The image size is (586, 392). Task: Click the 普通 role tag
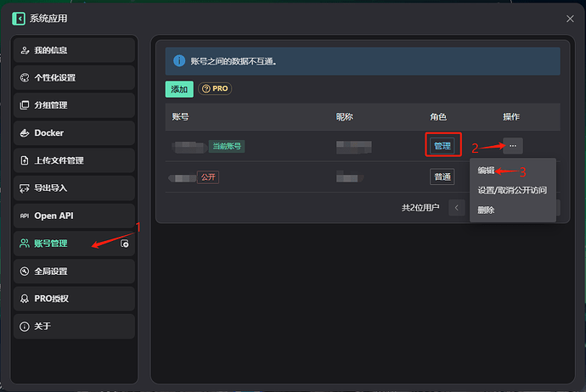pos(442,177)
